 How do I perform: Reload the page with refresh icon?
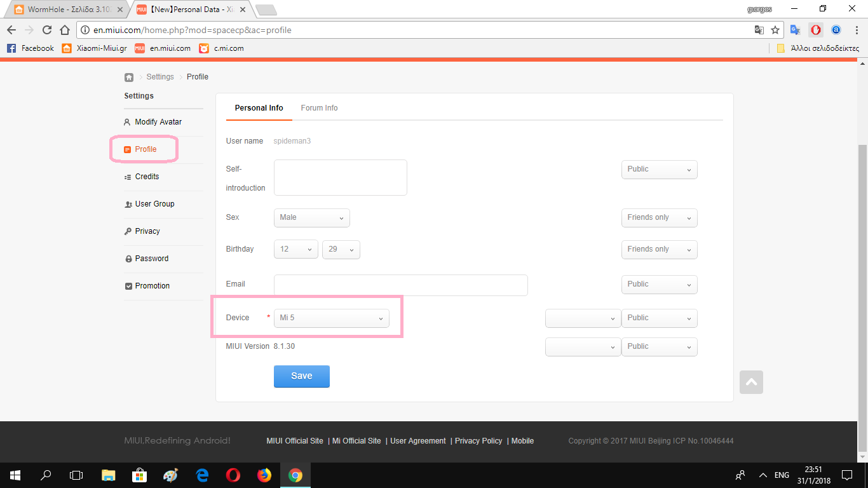click(x=47, y=30)
